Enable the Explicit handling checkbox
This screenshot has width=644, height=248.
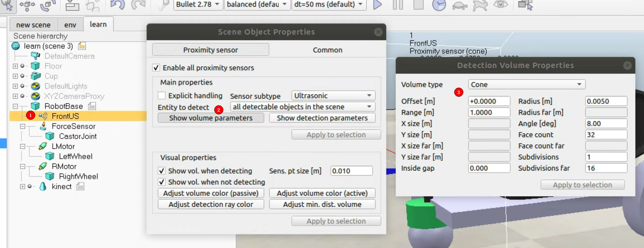coord(161,95)
